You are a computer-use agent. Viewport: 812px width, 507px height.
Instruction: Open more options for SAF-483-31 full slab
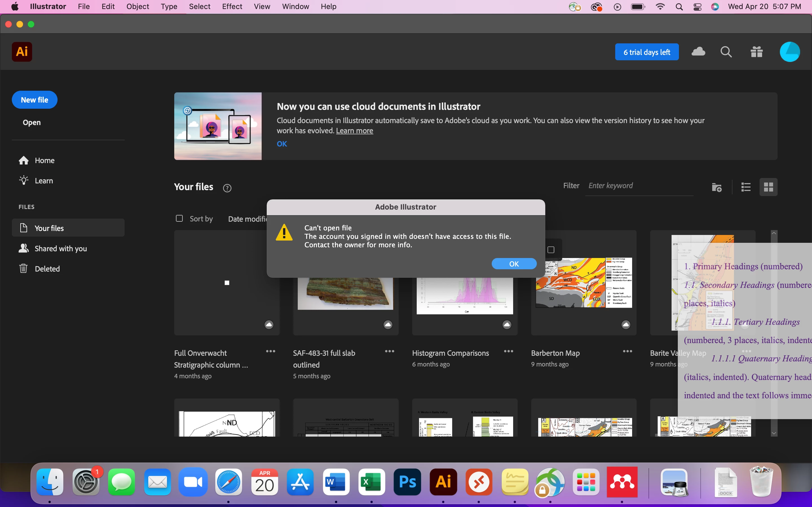[x=389, y=351]
